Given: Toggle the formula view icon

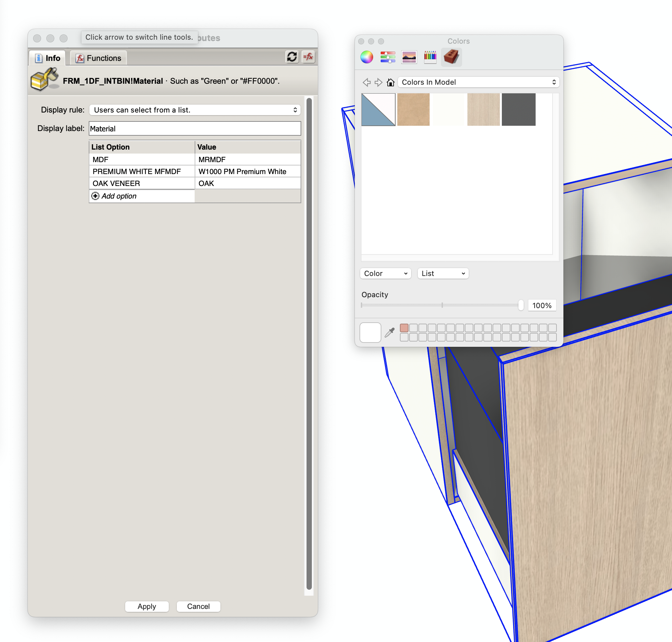Looking at the screenshot, I should [309, 57].
